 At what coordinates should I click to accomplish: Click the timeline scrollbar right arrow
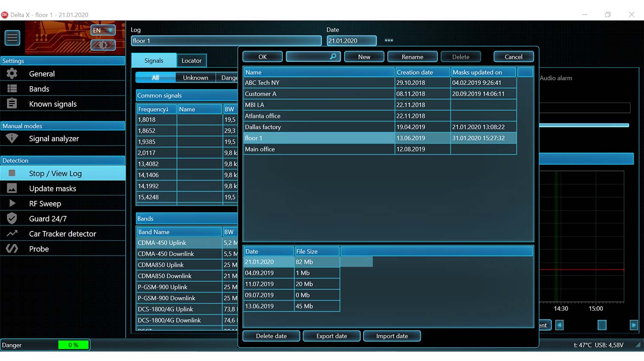pyautogui.click(x=634, y=325)
